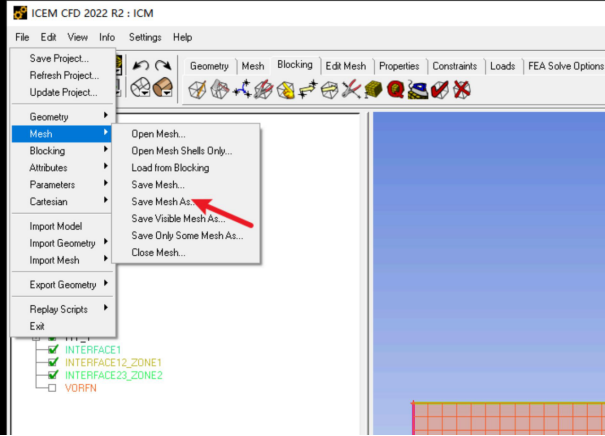The height and width of the screenshot is (436, 605).
Task: Select Import Model from File menu
Action: (63, 226)
